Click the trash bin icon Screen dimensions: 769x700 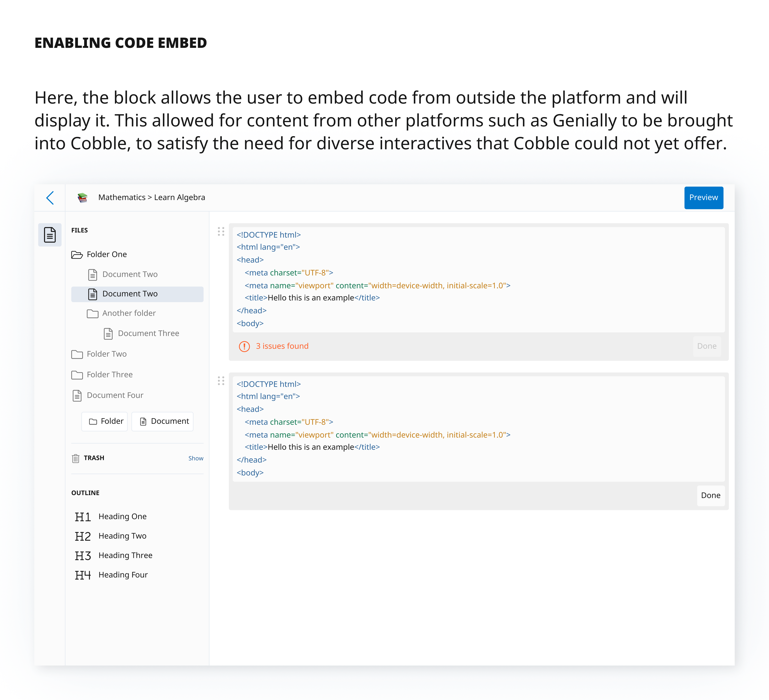click(x=76, y=458)
